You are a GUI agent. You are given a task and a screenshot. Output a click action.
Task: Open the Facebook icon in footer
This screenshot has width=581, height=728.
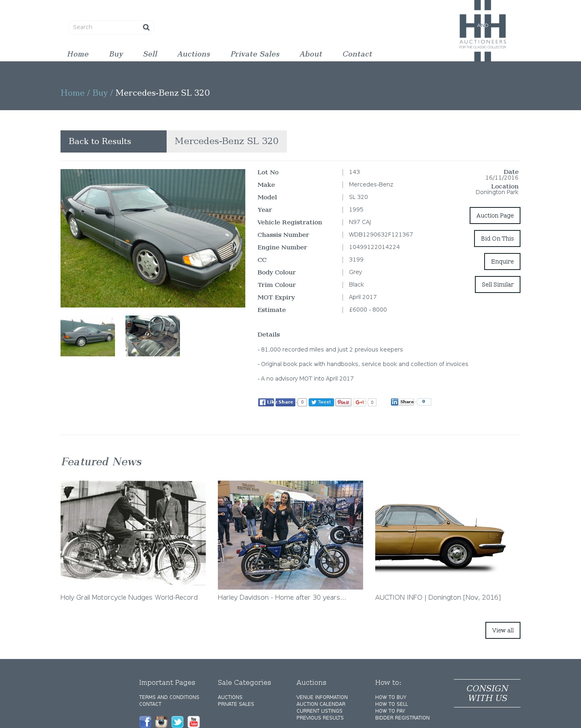145,722
